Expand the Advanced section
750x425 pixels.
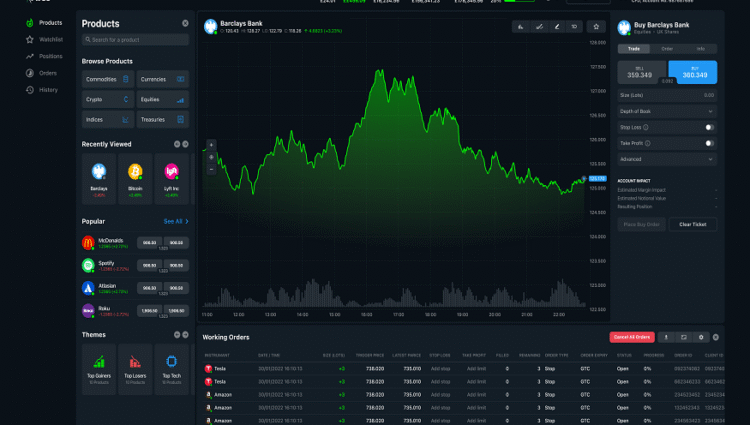[x=667, y=159]
